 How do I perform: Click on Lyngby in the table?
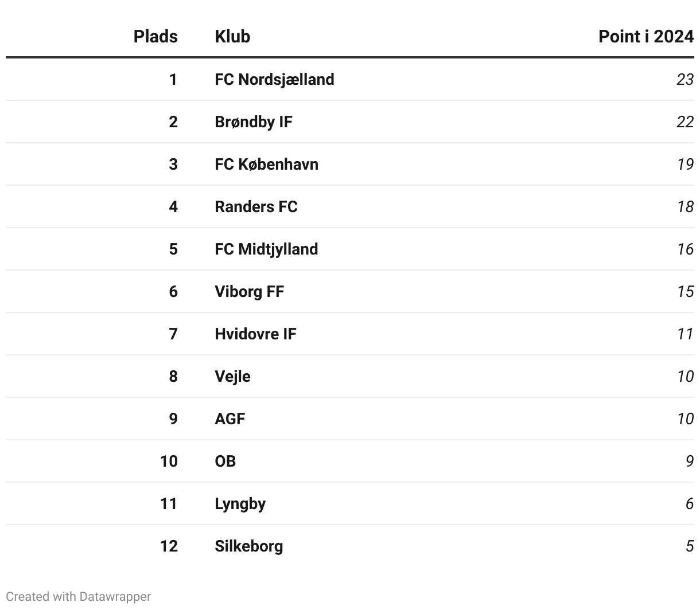pos(240,503)
